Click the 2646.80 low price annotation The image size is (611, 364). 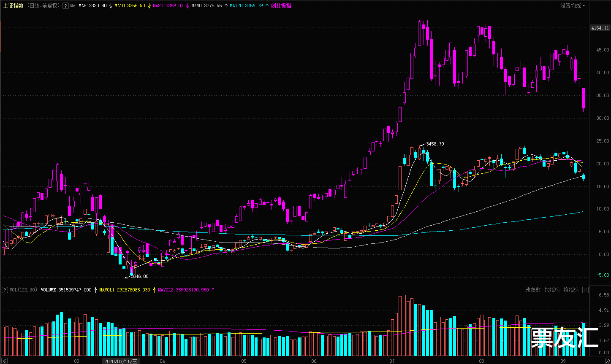[x=139, y=276]
